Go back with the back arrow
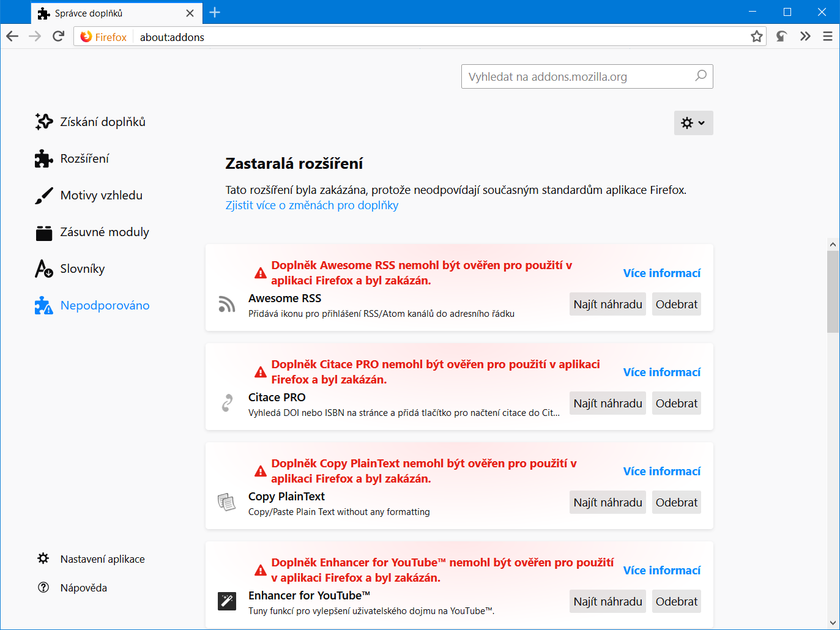 (x=12, y=37)
